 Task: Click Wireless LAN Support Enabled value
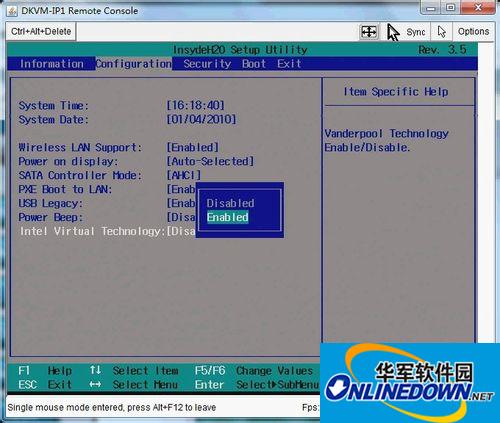click(x=193, y=147)
